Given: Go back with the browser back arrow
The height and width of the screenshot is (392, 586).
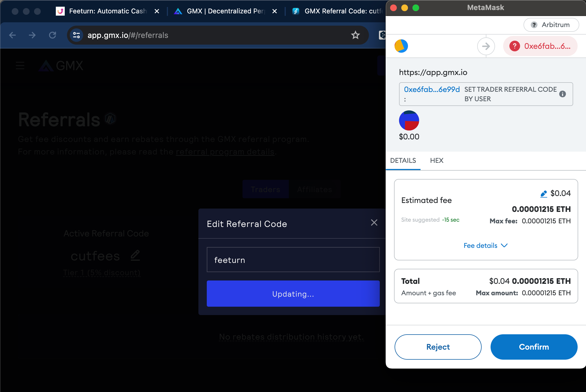Looking at the screenshot, I should pos(12,35).
